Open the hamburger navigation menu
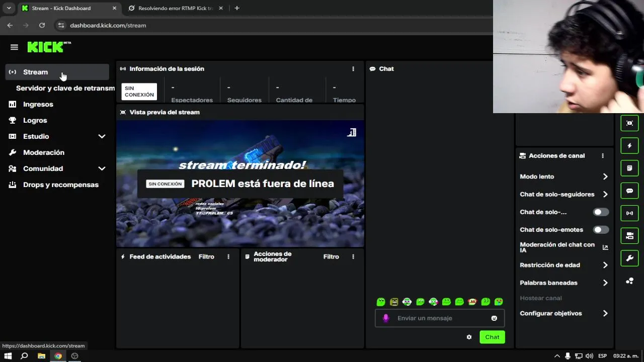This screenshot has height=362, width=644. coord(14,47)
